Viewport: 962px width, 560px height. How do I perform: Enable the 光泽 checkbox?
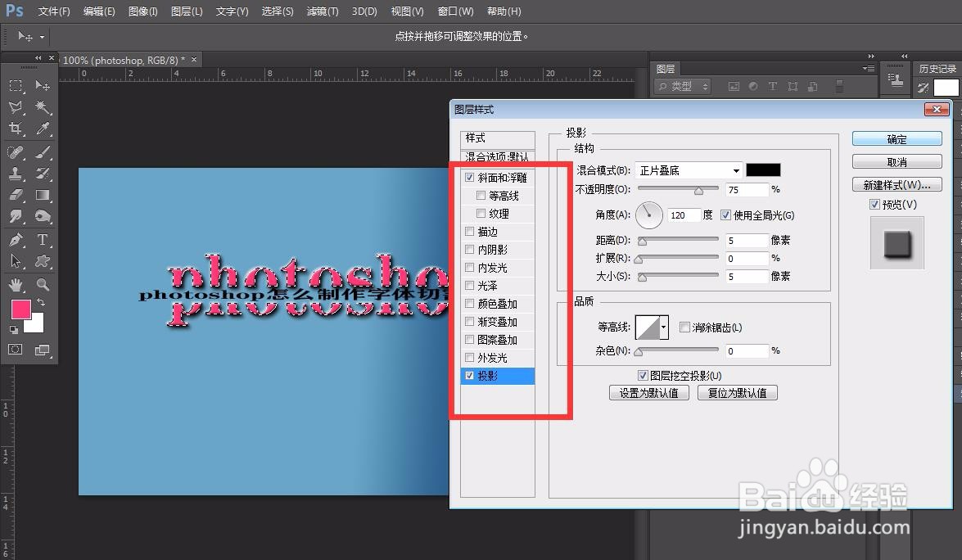click(x=470, y=285)
